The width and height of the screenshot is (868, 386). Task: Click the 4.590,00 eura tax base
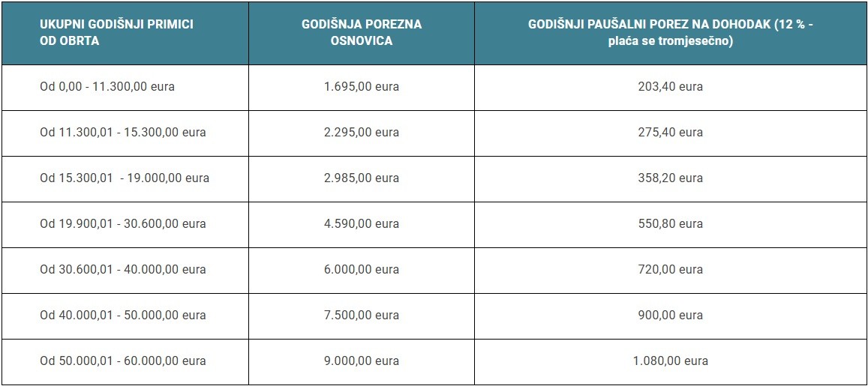tap(362, 223)
